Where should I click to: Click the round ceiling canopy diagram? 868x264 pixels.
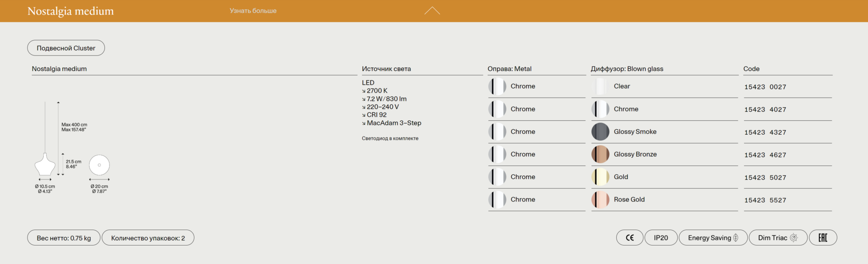(99, 165)
